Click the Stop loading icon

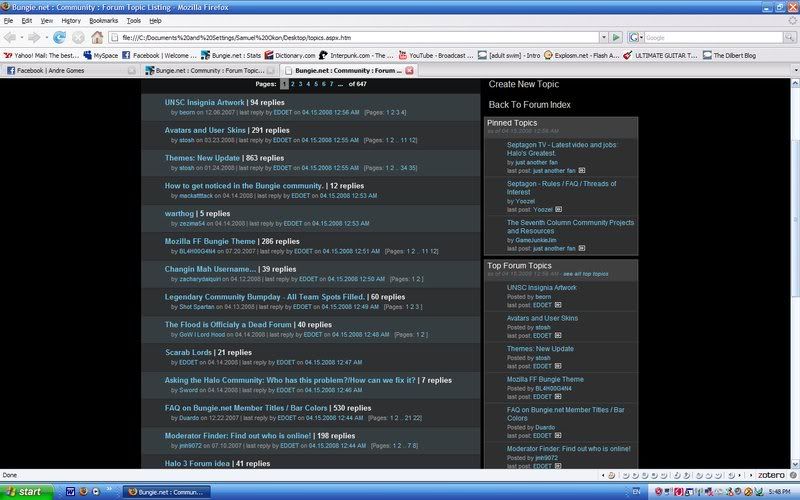pos(77,37)
